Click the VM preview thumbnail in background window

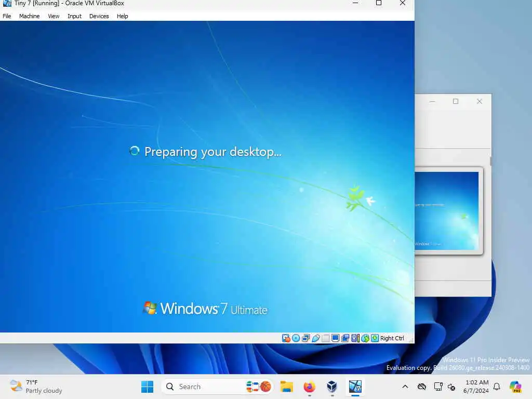point(446,211)
